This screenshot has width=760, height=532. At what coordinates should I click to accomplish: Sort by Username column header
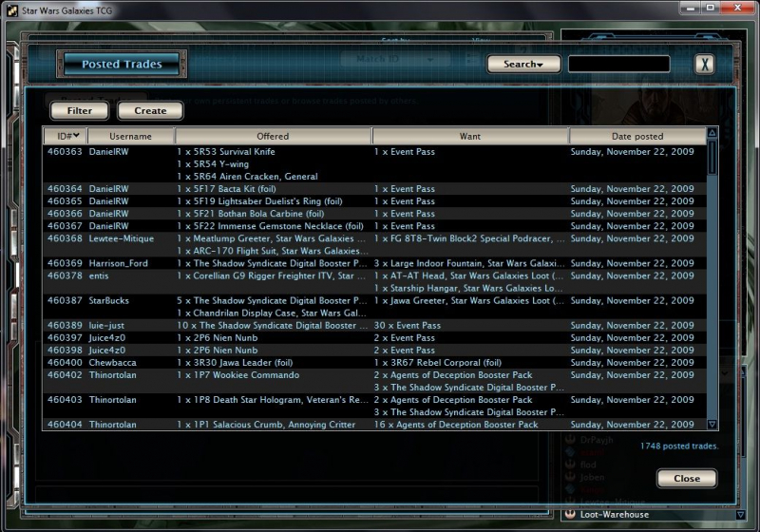click(131, 136)
